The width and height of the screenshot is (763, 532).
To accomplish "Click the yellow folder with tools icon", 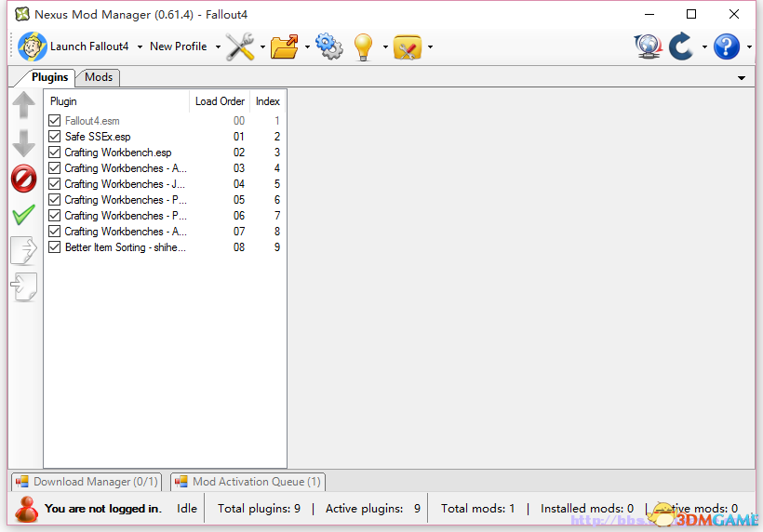I will [408, 47].
